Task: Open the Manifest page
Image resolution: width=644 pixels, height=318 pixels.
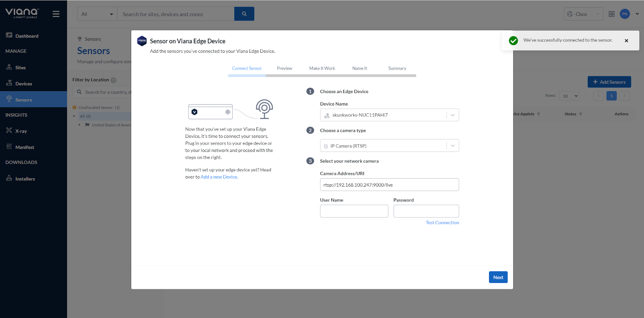Action: [25, 147]
